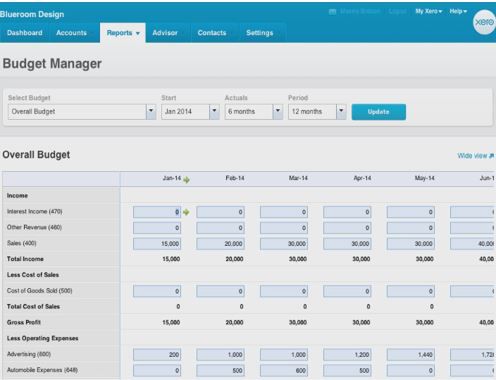The height and width of the screenshot is (380, 496).
Task: Click the Other Revenue Mar-14 field
Action: [x=284, y=228]
